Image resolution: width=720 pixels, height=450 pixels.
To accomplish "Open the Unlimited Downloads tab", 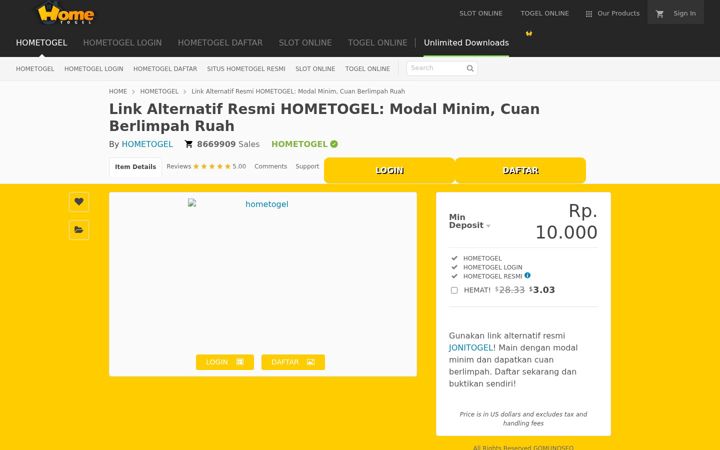I will (466, 43).
